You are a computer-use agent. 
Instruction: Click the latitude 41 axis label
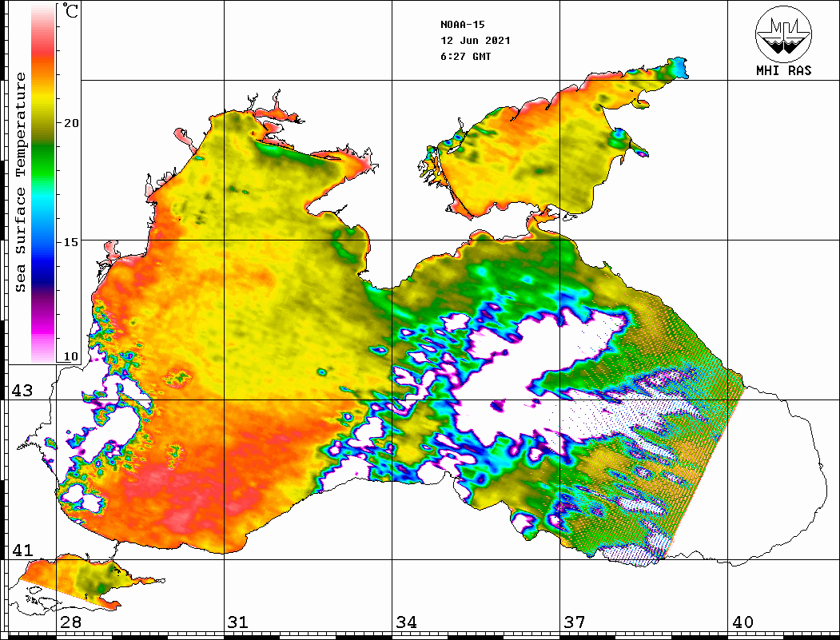coord(22,551)
